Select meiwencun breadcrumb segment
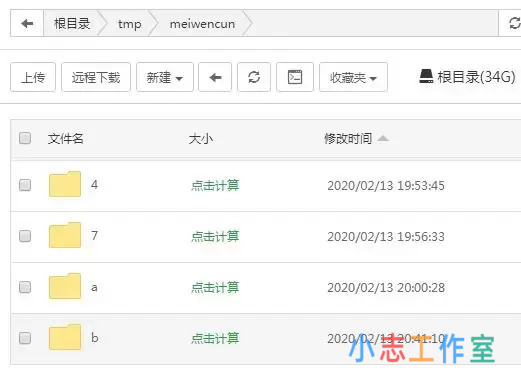The image size is (521, 392). (x=202, y=24)
